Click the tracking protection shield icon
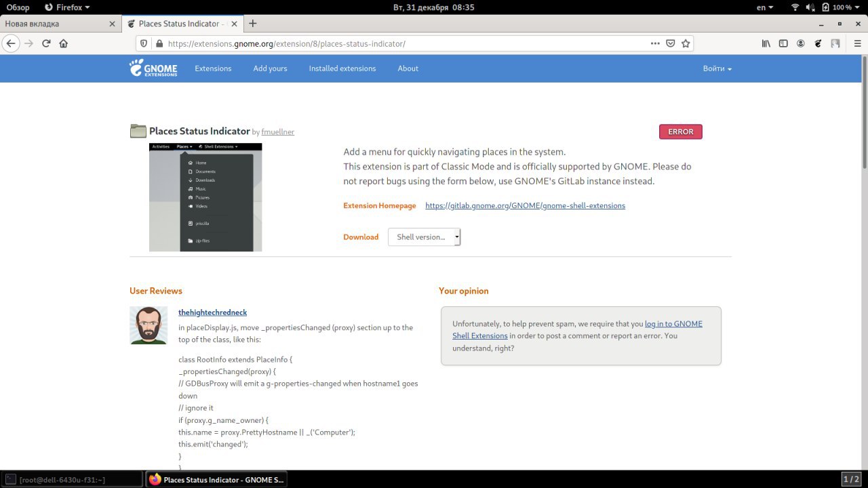The image size is (868, 488). [144, 43]
